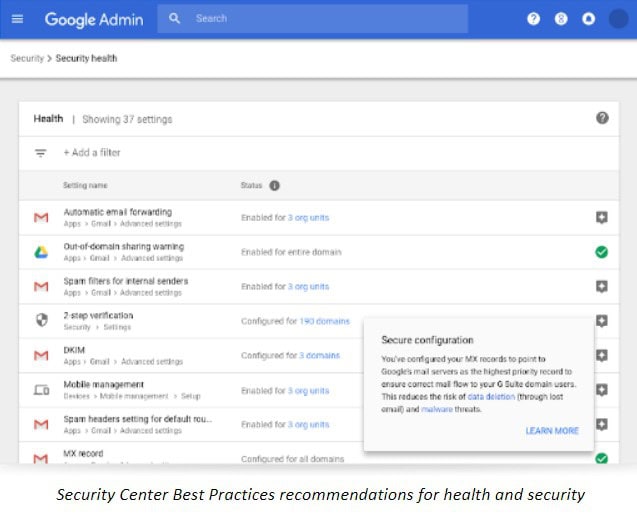Click the Status info icon
Viewport: 637px width, 514px height.
pyautogui.click(x=275, y=185)
